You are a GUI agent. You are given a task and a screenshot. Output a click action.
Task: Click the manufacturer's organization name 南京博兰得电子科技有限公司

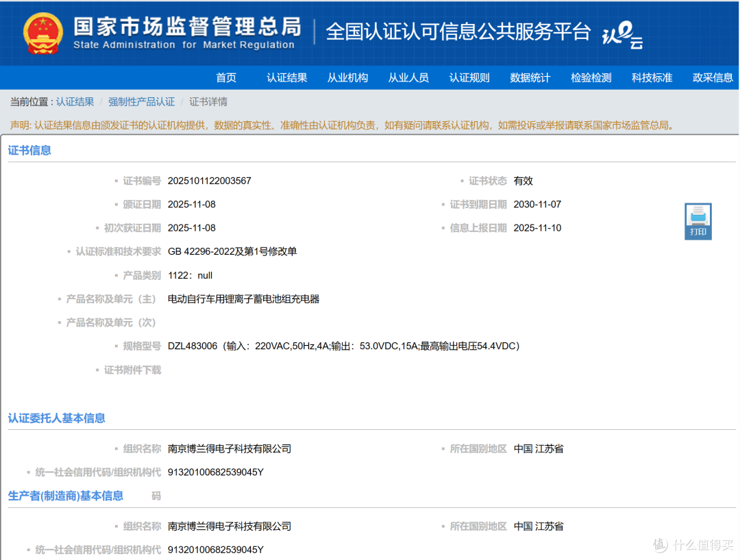click(x=230, y=526)
